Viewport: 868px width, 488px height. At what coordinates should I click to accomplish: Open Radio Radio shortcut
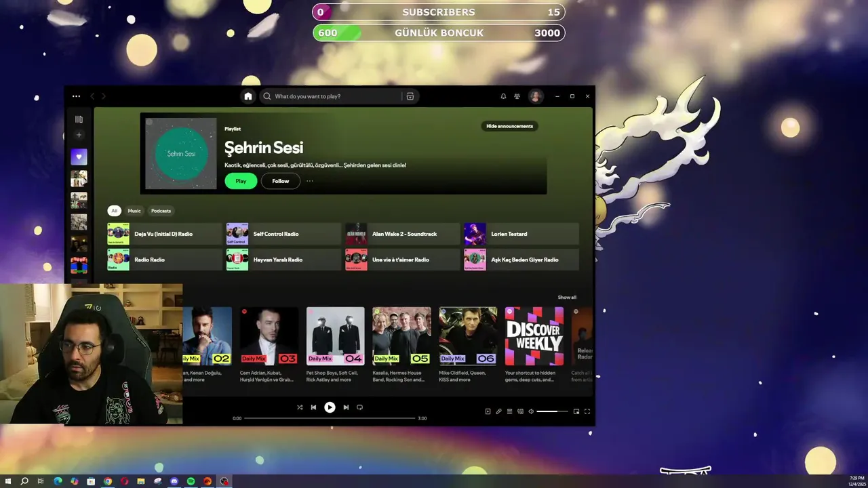pyautogui.click(x=165, y=260)
